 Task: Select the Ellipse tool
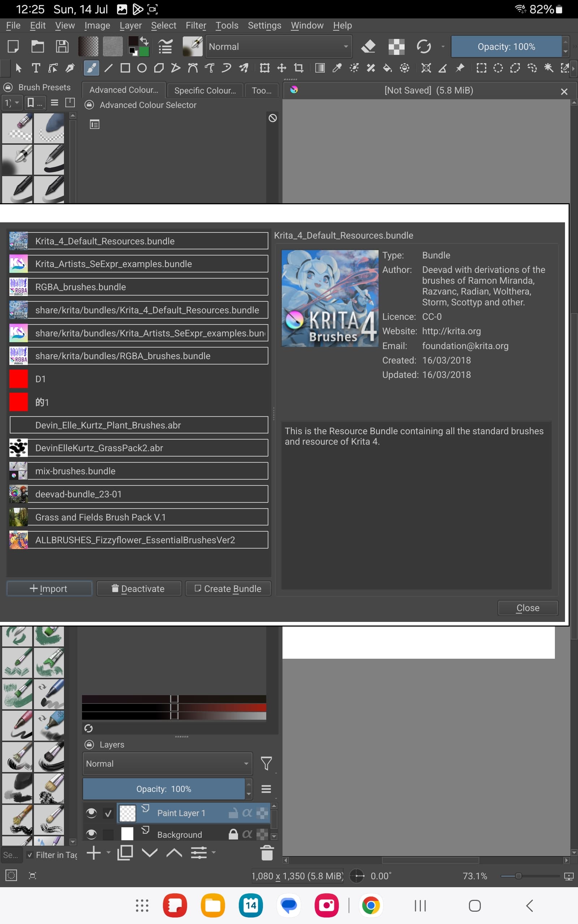[x=142, y=68]
